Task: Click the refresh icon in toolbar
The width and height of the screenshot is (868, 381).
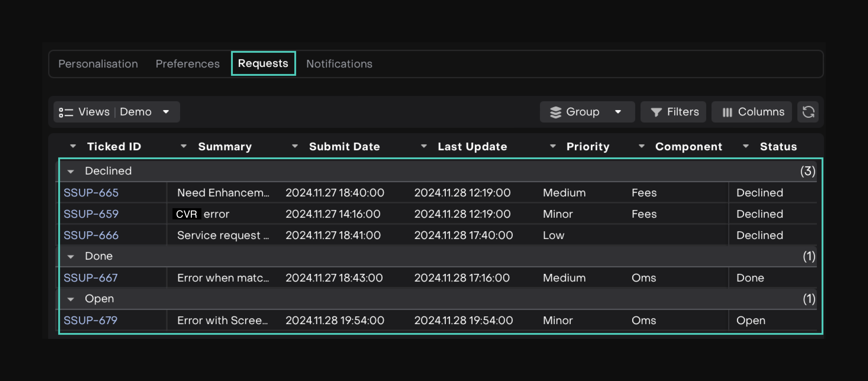Action: coord(808,112)
